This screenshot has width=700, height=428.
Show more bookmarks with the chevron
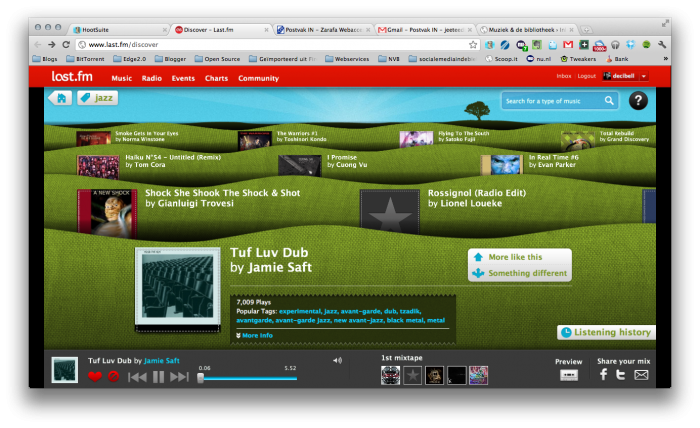[665, 59]
